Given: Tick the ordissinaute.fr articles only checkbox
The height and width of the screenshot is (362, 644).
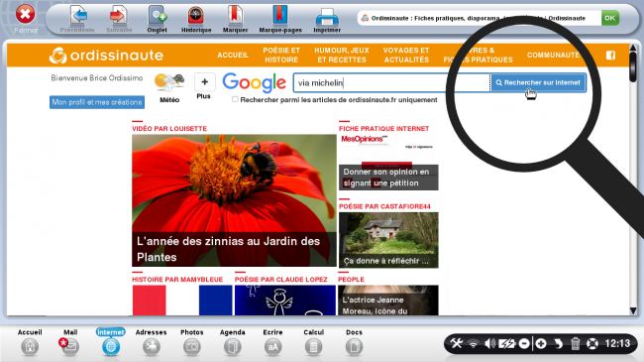Looking at the screenshot, I should click(x=235, y=99).
